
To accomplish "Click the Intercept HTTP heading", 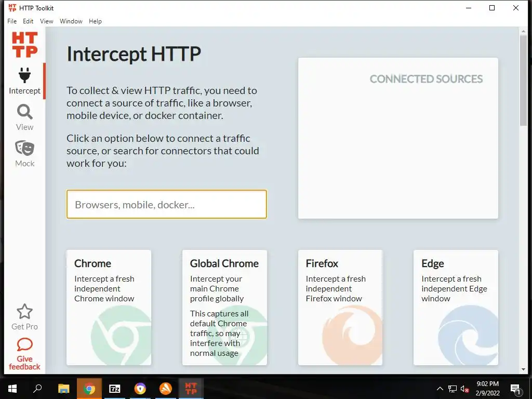I will [x=134, y=54].
